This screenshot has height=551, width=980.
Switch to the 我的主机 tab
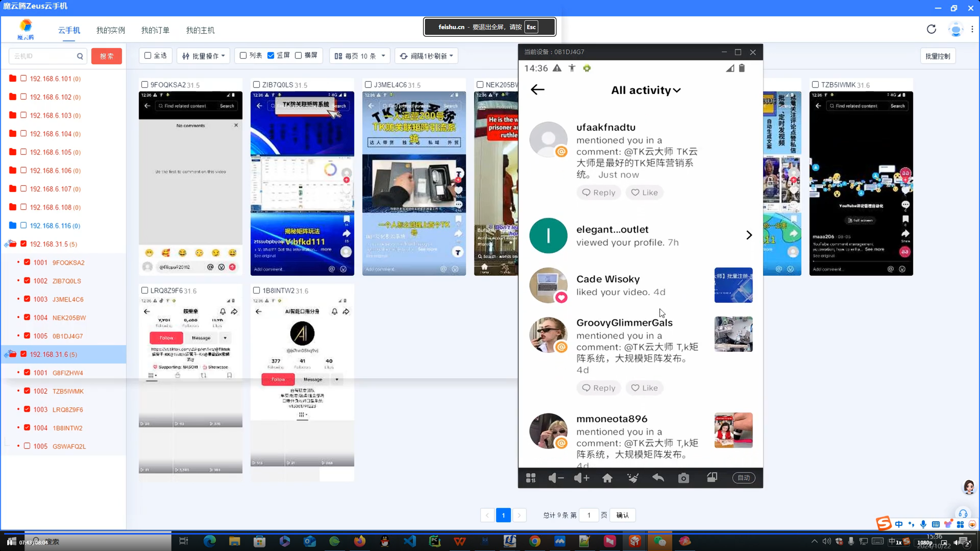pos(200,30)
